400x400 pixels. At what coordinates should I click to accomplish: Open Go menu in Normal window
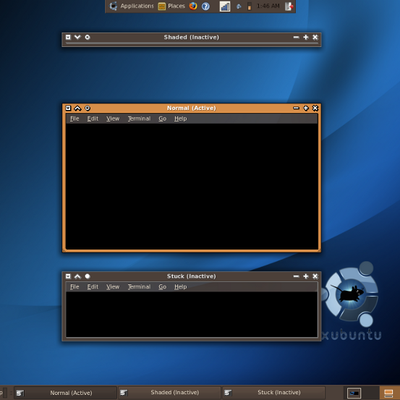(162, 119)
